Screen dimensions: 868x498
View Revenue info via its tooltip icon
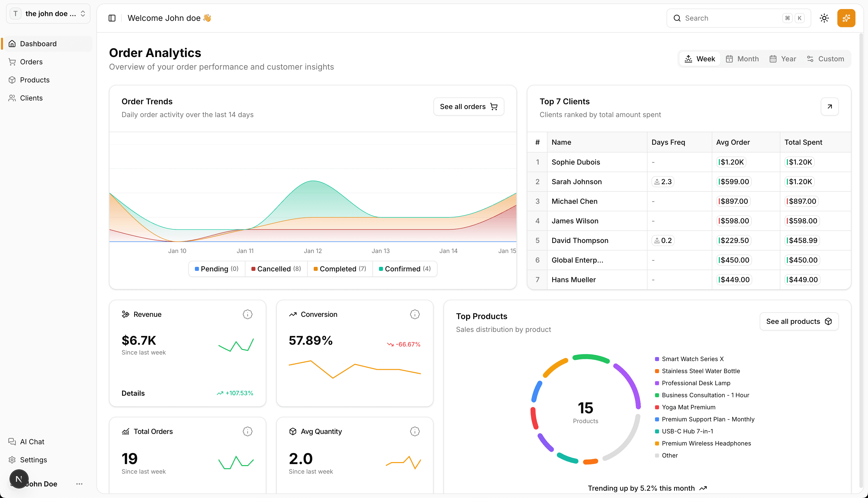click(x=247, y=314)
